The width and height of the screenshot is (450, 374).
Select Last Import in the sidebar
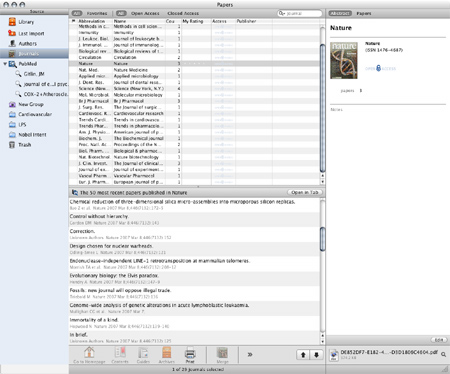(x=26, y=33)
